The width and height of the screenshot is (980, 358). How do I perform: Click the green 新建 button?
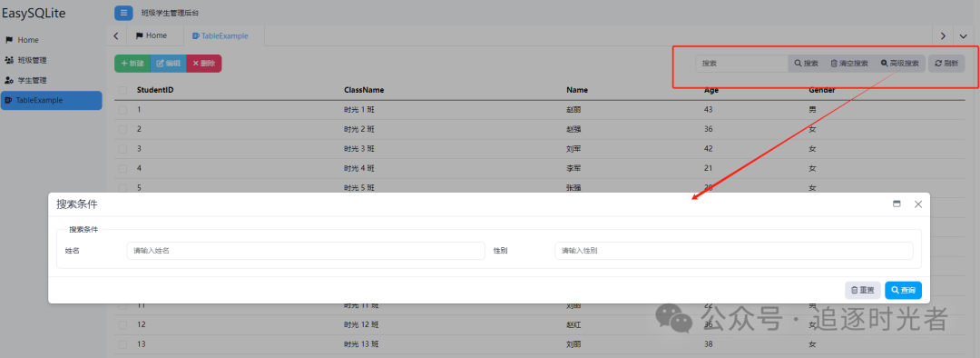point(132,64)
